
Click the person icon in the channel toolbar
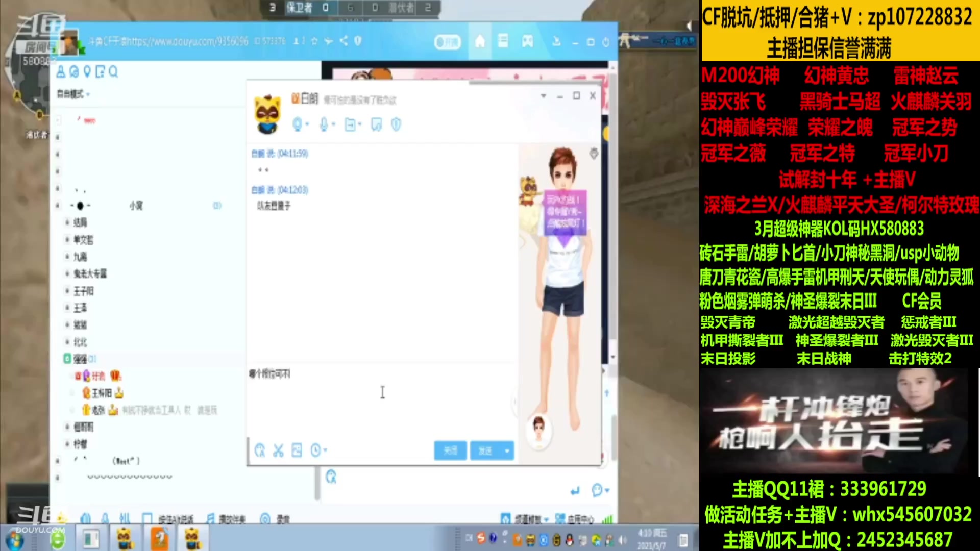pyautogui.click(x=61, y=72)
